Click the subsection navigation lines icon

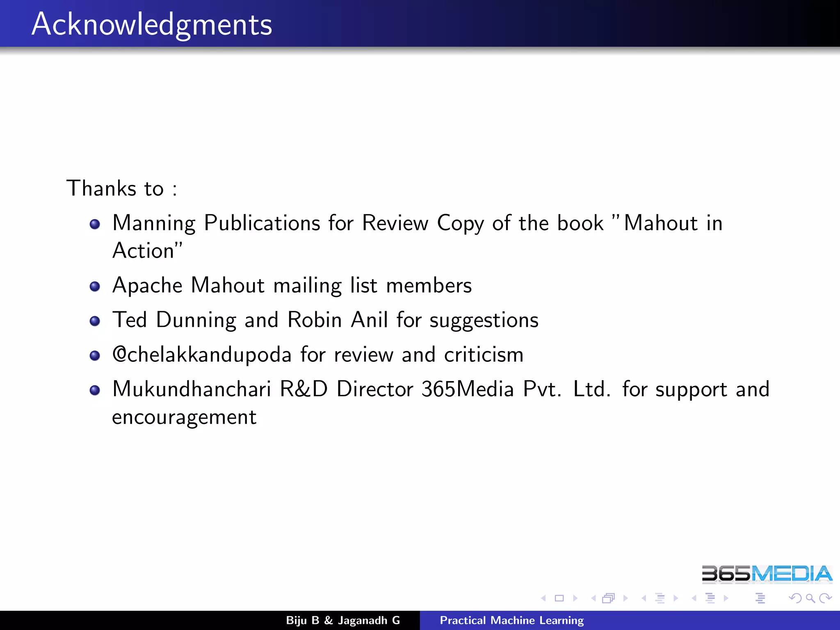(x=660, y=598)
